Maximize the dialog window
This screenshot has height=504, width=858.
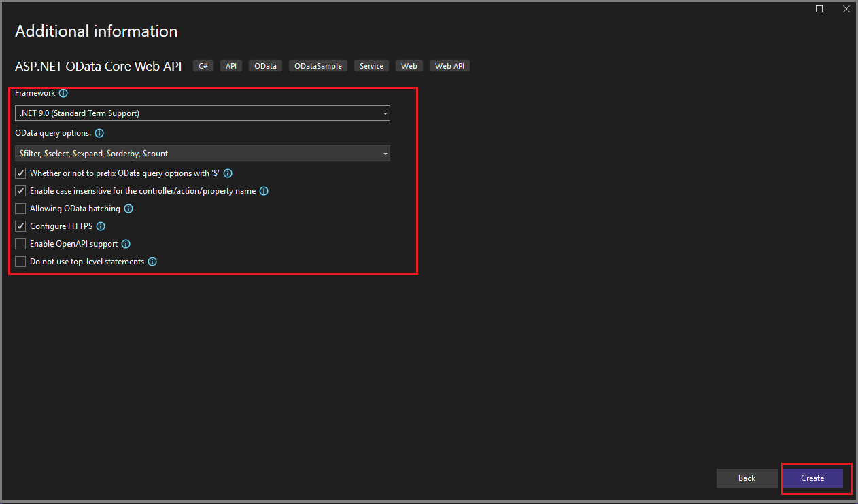[x=819, y=9]
